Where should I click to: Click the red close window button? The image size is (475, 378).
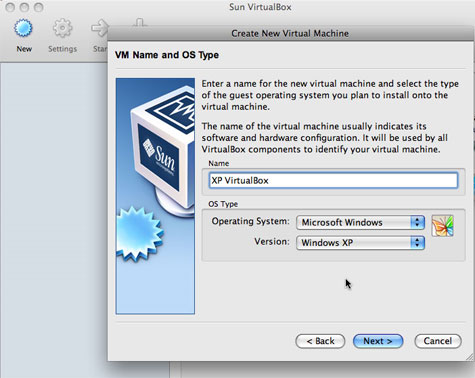(10, 7)
